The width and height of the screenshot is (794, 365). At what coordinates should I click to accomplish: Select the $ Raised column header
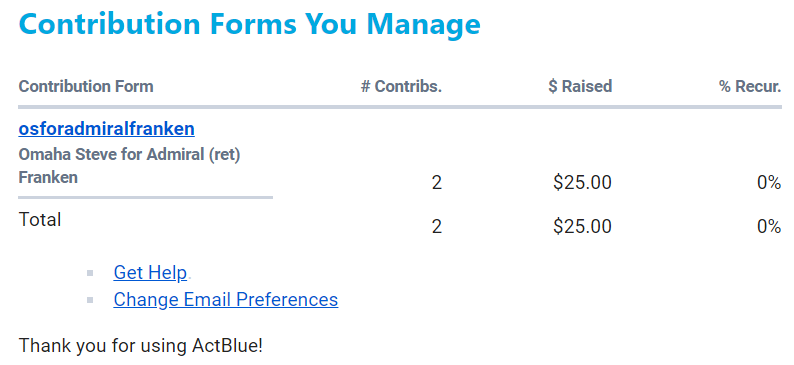click(x=580, y=86)
